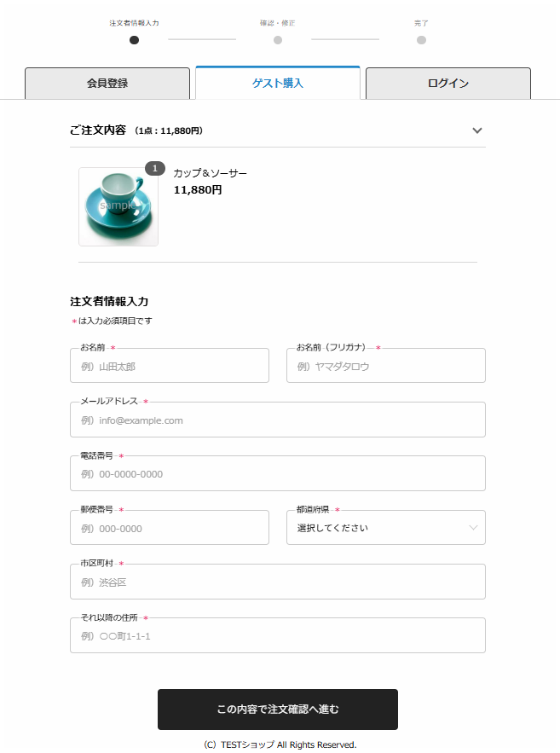The width and height of the screenshot is (560, 753).
Task: Open the ログイン tab
Action: 448,83
